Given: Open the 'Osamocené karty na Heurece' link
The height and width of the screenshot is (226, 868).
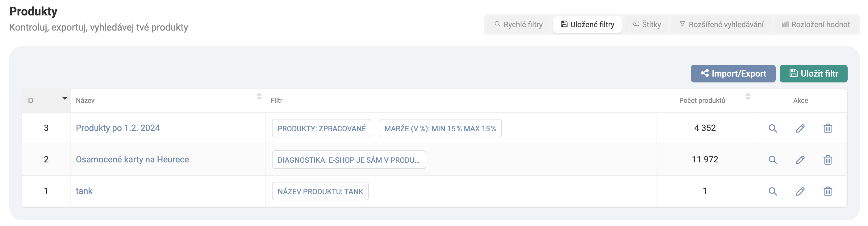Looking at the screenshot, I should point(132,159).
